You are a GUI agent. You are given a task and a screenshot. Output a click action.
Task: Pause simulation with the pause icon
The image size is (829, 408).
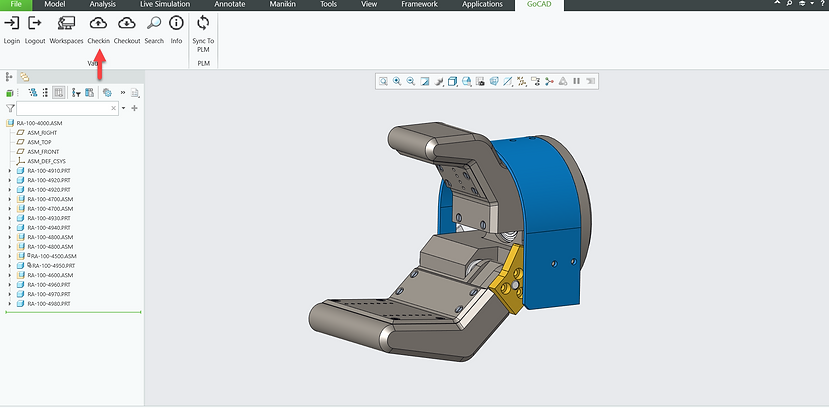(x=576, y=80)
